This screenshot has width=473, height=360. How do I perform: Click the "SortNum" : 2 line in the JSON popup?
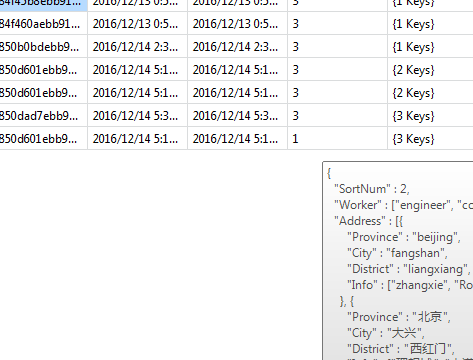372,189
